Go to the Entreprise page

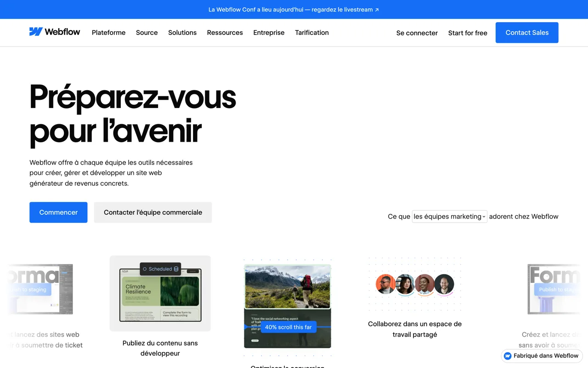tap(269, 33)
